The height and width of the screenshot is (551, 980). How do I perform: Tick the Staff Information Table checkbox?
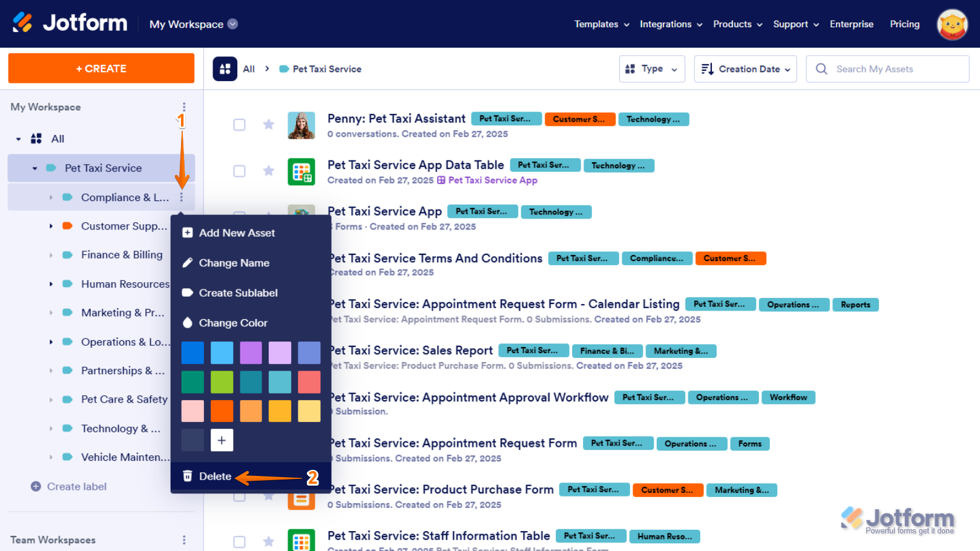[x=240, y=541]
